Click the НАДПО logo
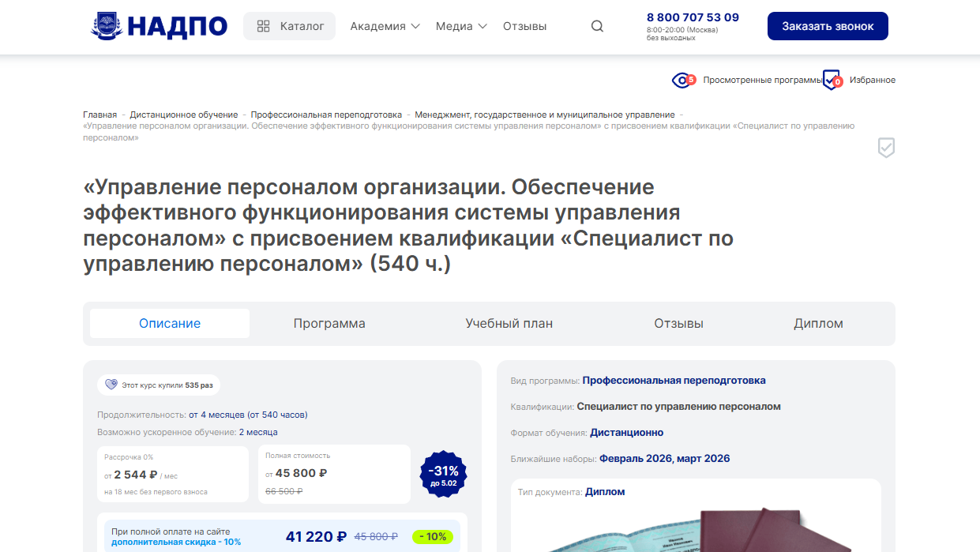 tap(159, 26)
